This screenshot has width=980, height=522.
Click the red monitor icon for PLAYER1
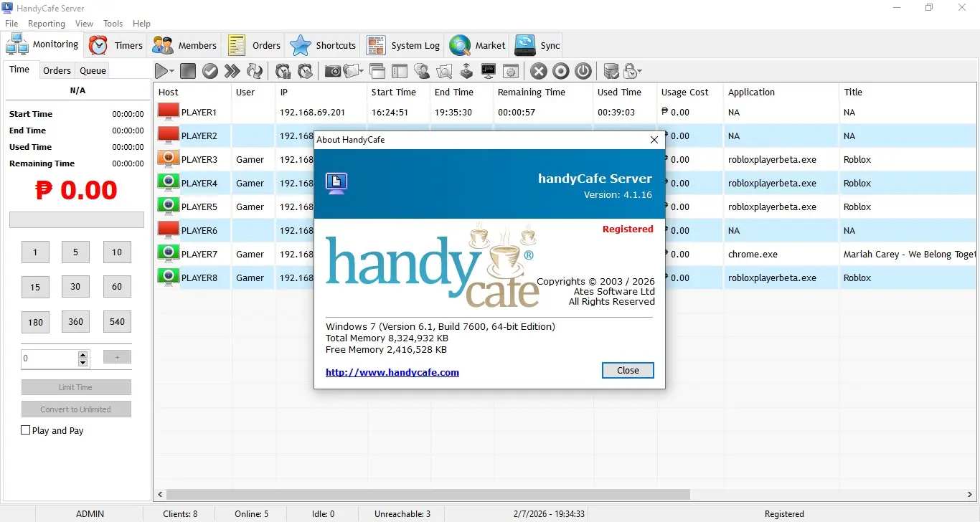[168, 112]
